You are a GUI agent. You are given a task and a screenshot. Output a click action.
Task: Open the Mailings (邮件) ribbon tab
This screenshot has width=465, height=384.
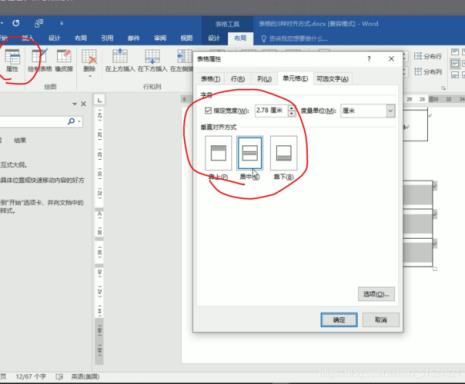pos(133,38)
